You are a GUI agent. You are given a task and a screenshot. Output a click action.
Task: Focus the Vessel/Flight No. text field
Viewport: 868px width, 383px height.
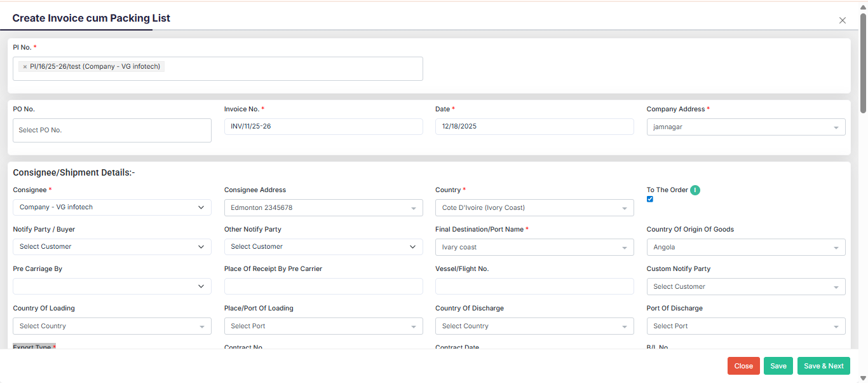click(534, 286)
